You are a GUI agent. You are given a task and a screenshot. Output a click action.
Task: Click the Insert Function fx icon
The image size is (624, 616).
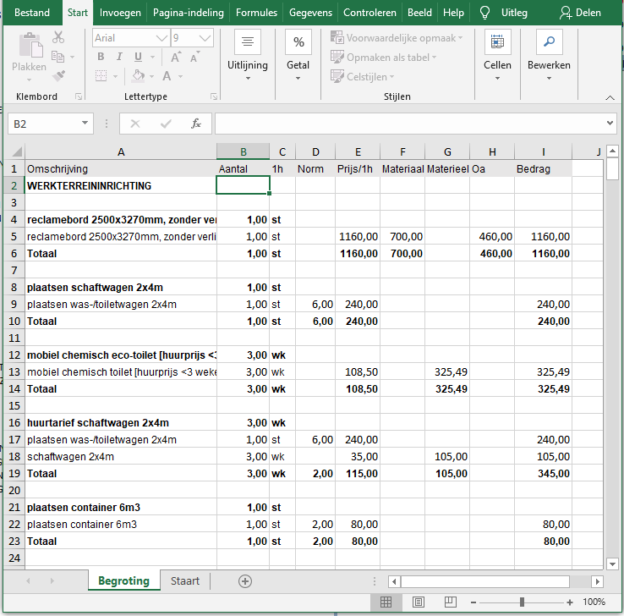[196, 124]
